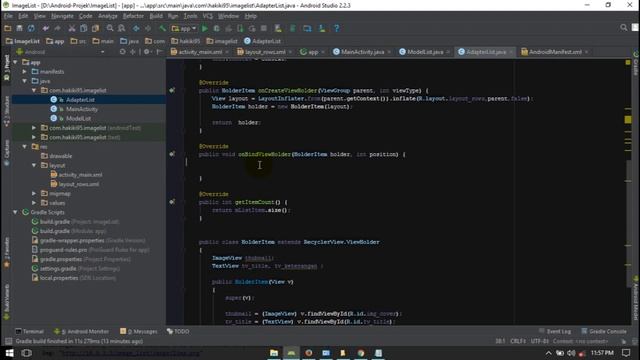Open the SDK Manager icon
The image size is (640, 360).
(322, 28)
